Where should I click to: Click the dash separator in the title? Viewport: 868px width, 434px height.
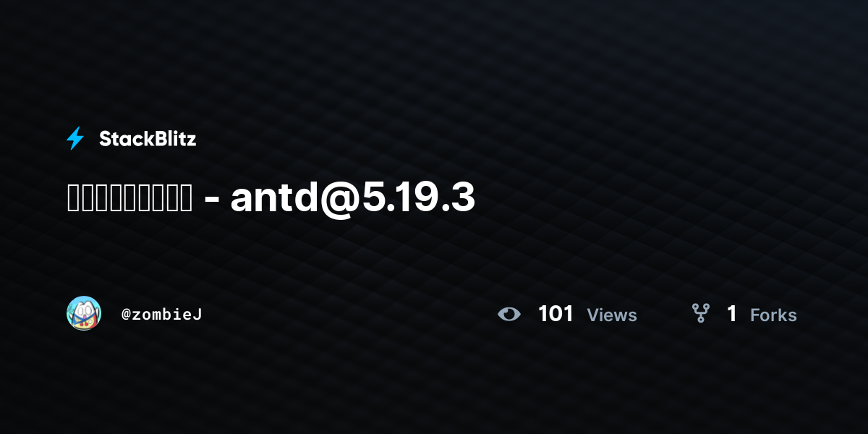[x=211, y=200]
